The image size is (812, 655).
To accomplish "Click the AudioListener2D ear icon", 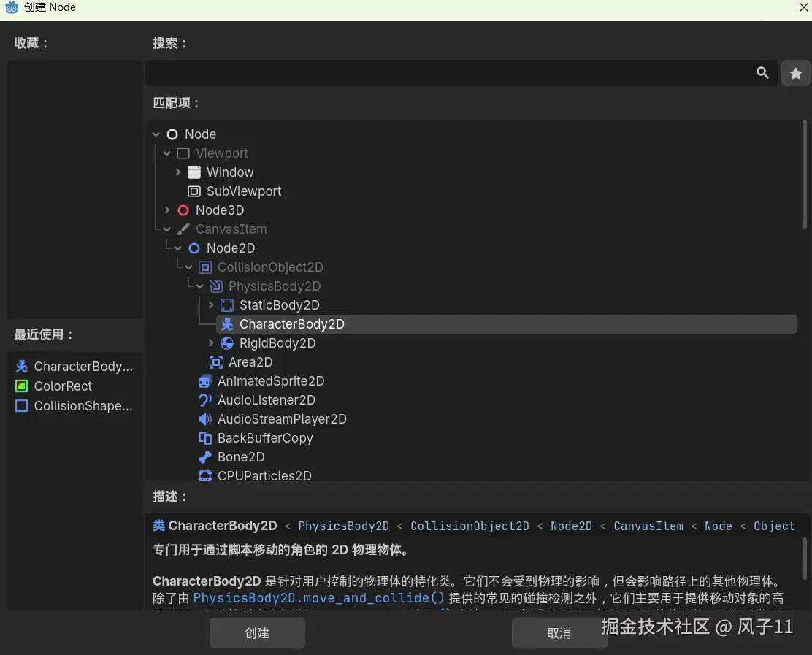I will point(205,399).
